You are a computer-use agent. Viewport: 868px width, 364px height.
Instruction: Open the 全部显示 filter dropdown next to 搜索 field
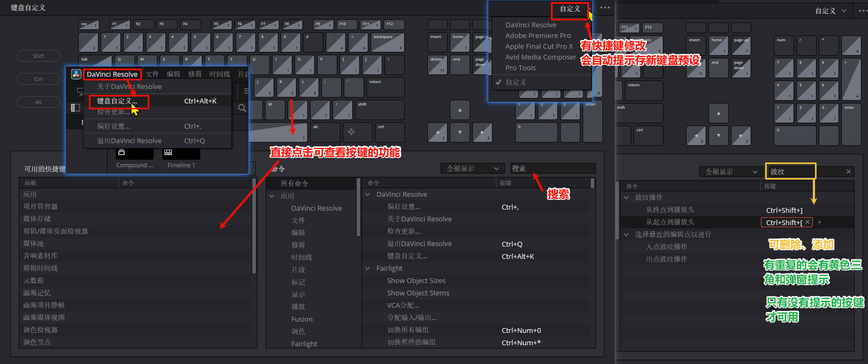(x=473, y=168)
